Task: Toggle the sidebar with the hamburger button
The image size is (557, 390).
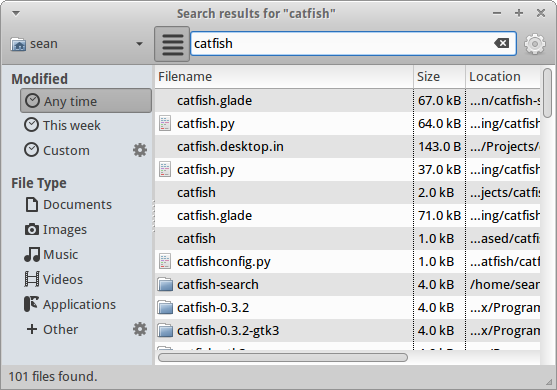Action: pos(172,44)
